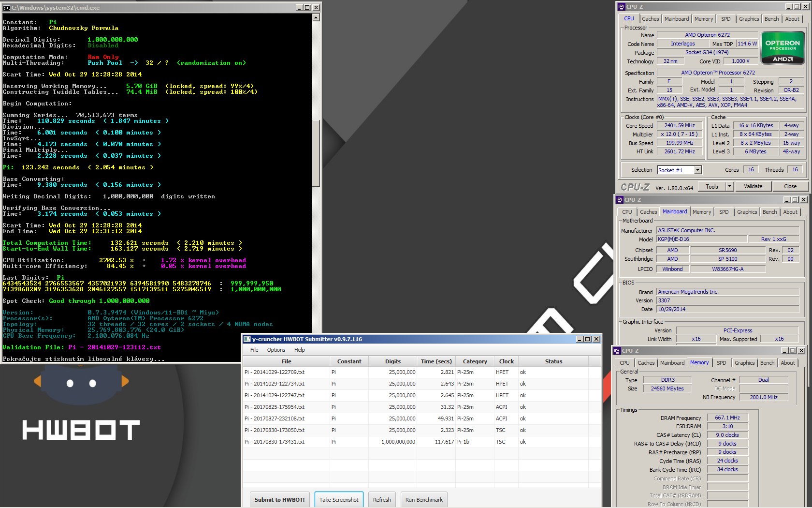The image size is (812, 508).
Task: Click the AMD Opteron 6272 name field
Action: 707,35
